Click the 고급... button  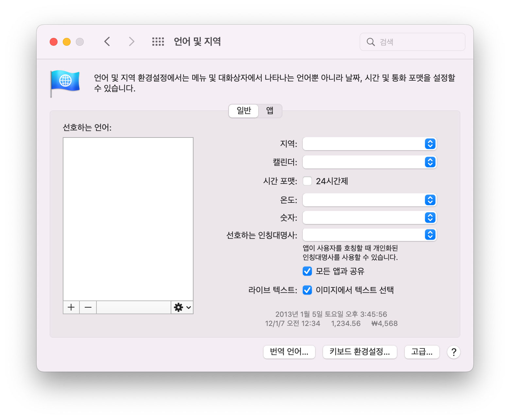coord(422,352)
